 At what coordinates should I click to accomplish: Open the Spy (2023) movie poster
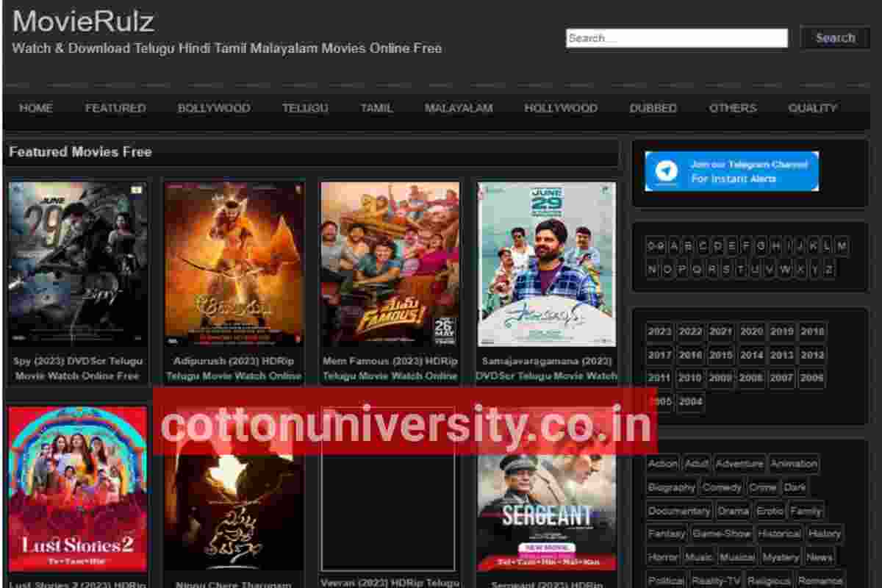pyautogui.click(x=78, y=265)
